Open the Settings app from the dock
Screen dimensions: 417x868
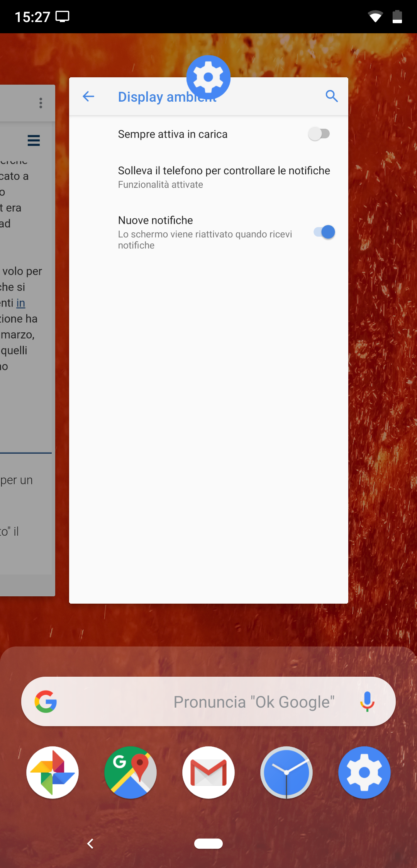tap(364, 772)
